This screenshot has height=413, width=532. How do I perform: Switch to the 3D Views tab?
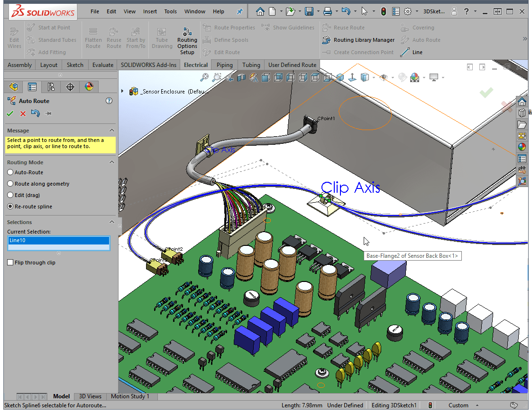[x=90, y=396]
